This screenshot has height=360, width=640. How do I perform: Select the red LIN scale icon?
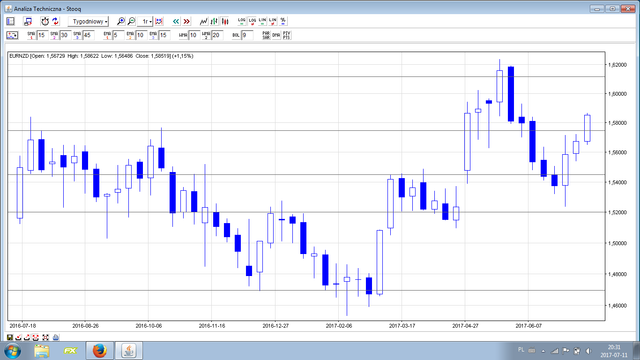click(x=273, y=21)
